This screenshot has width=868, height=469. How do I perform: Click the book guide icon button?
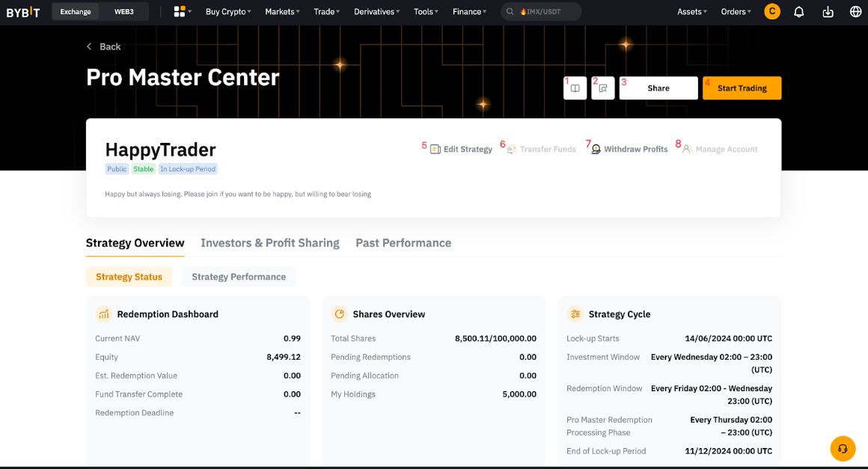point(575,88)
